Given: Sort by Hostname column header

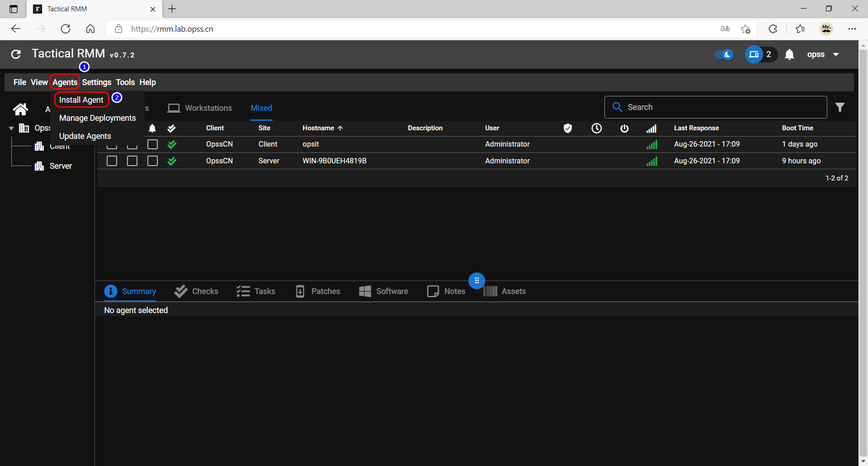Looking at the screenshot, I should pyautogui.click(x=323, y=128).
